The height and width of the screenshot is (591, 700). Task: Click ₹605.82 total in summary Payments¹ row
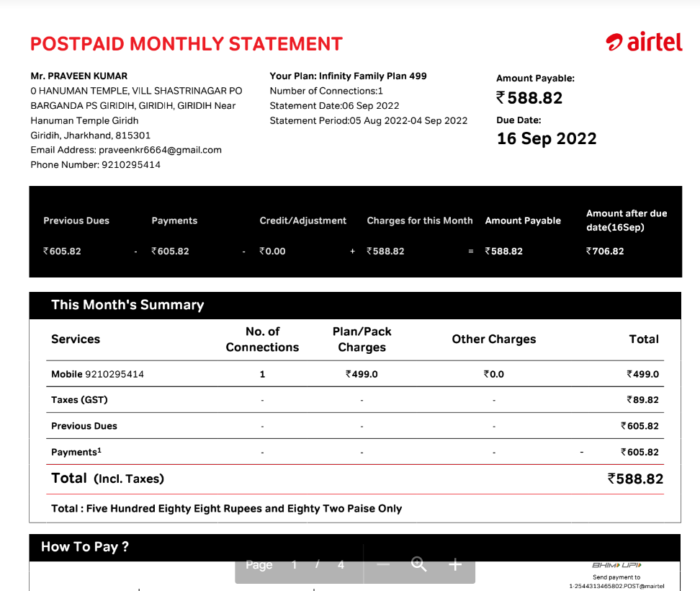click(640, 452)
